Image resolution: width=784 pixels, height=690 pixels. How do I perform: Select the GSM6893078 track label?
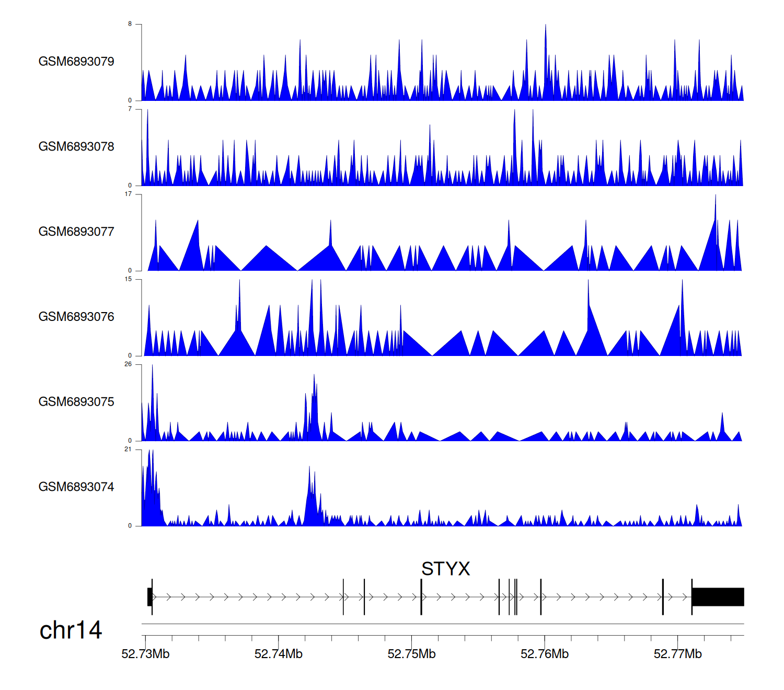click(76, 147)
